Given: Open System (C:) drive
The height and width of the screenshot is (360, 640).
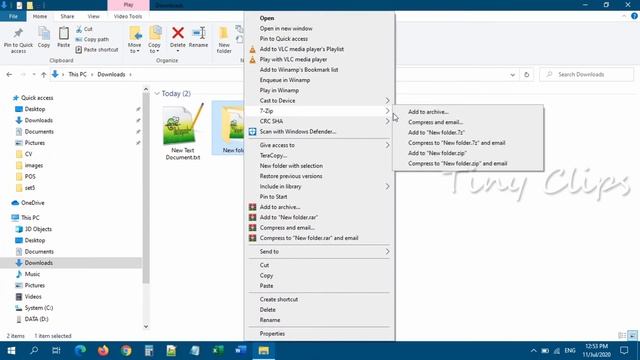Looking at the screenshot, I should pos(38,308).
